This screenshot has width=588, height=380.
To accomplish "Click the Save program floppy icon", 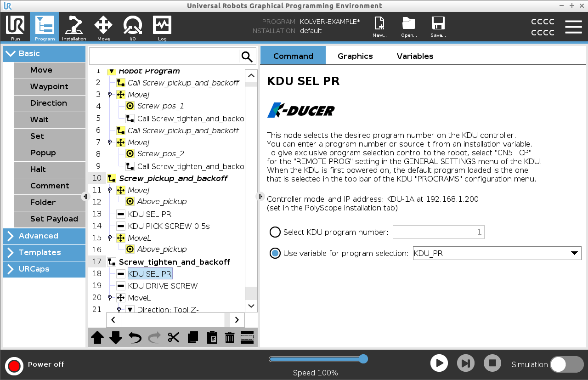I will point(438,28).
